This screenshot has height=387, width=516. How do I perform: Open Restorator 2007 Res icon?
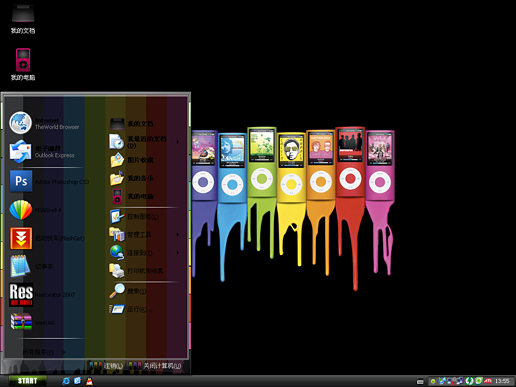coord(21,295)
